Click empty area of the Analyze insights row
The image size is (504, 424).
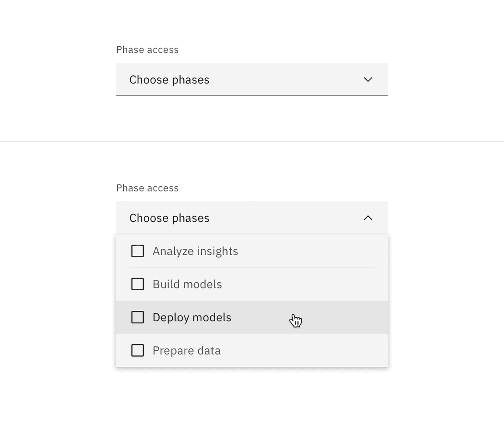[306, 251]
